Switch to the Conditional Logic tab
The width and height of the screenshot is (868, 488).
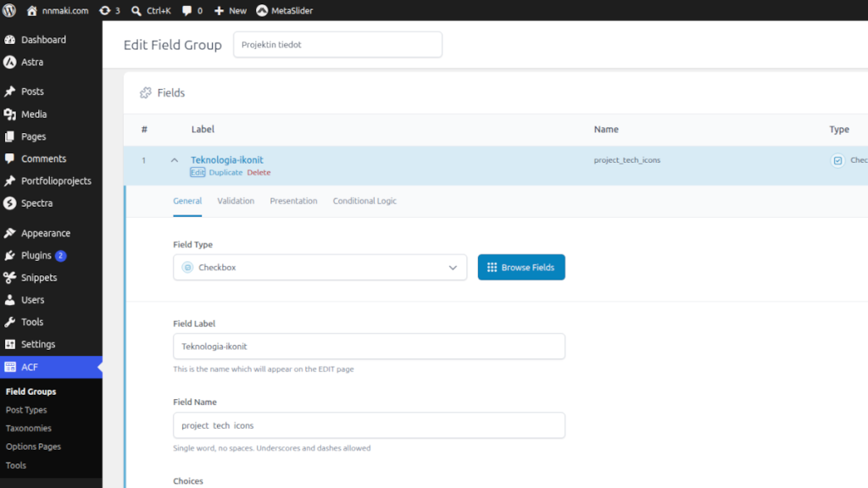click(364, 201)
